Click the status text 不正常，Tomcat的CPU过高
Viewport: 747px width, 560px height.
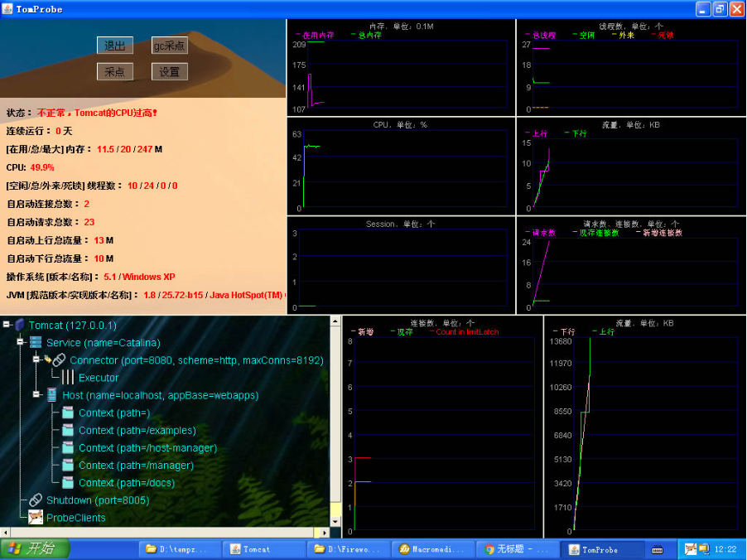click(x=97, y=113)
